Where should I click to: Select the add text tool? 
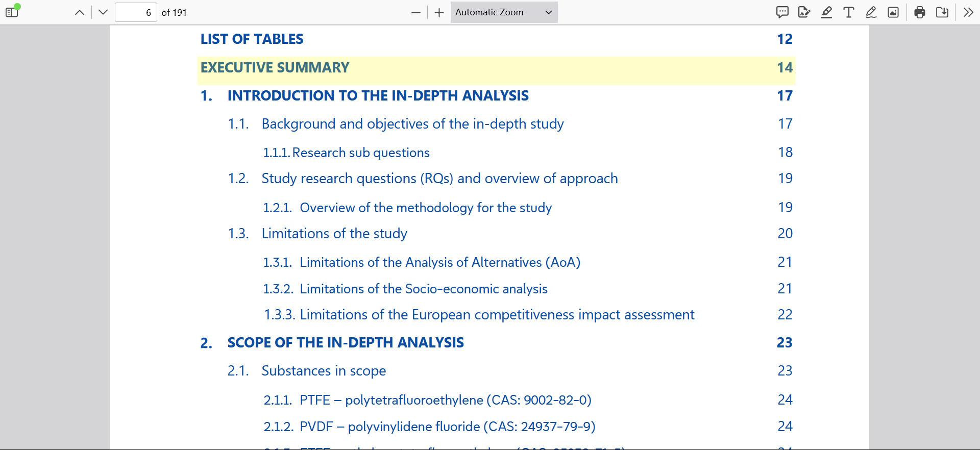[x=849, y=13]
